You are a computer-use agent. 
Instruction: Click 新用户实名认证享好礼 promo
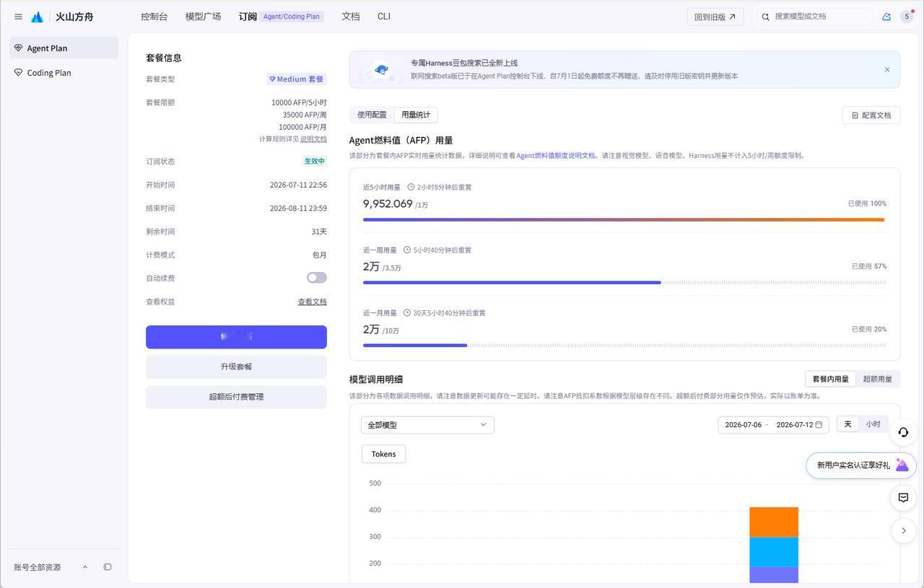pos(861,465)
